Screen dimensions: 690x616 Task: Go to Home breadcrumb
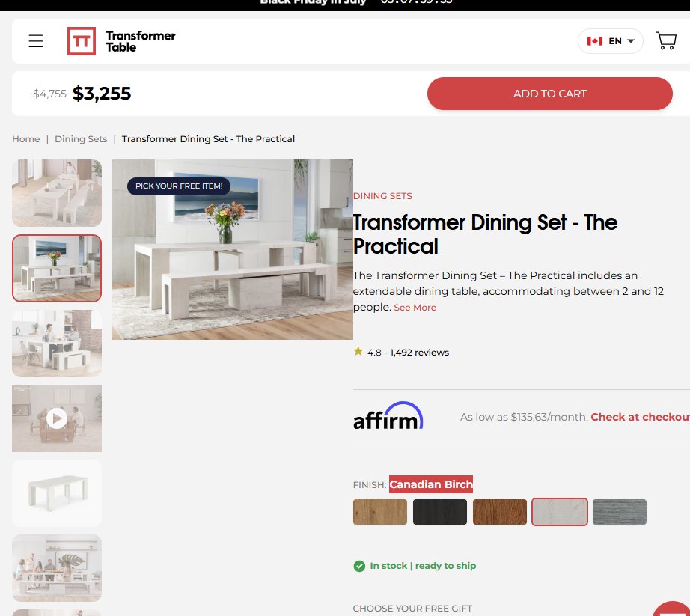click(26, 139)
